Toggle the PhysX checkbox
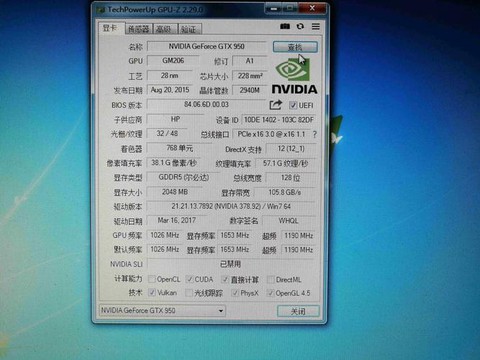This screenshot has width=480, height=360. (x=235, y=293)
